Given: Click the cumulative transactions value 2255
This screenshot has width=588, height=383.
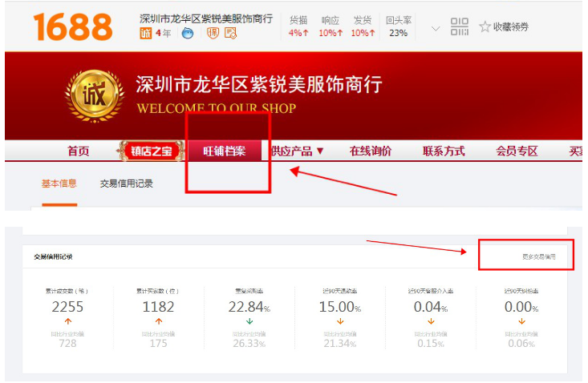Looking at the screenshot, I should (x=67, y=307).
